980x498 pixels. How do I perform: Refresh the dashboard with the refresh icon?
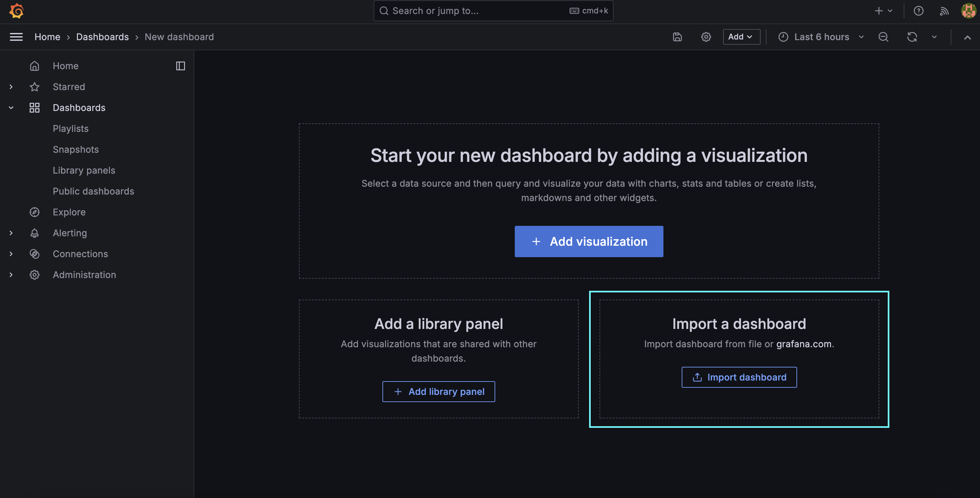coord(912,37)
